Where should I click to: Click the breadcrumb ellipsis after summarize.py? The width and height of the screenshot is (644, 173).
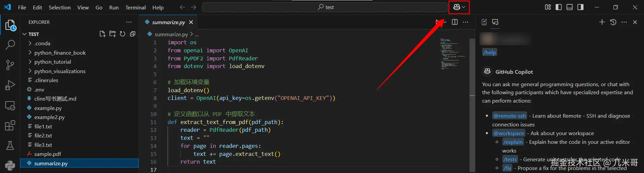[197, 34]
